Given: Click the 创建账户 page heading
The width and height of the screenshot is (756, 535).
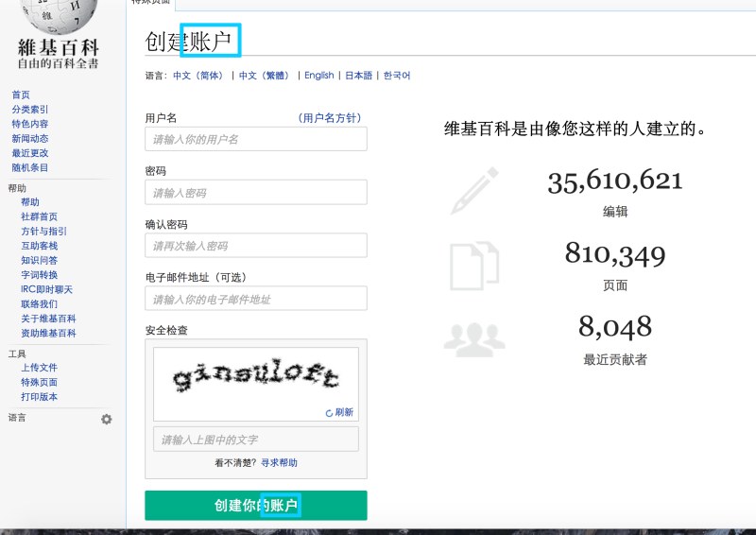Looking at the screenshot, I should [188, 41].
